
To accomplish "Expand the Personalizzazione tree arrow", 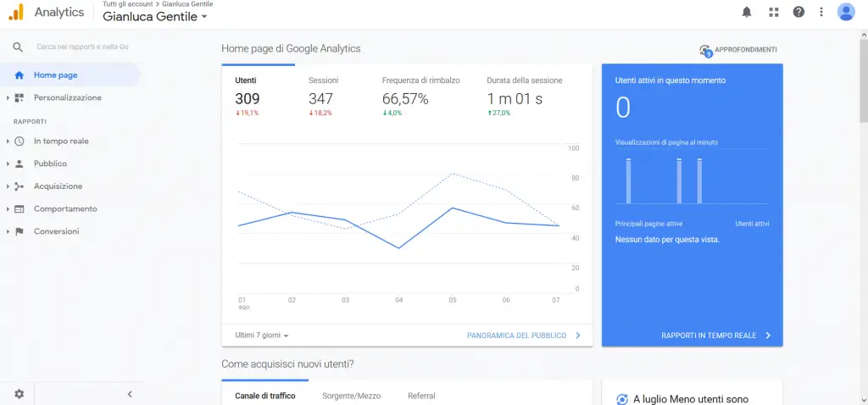I will [8, 98].
